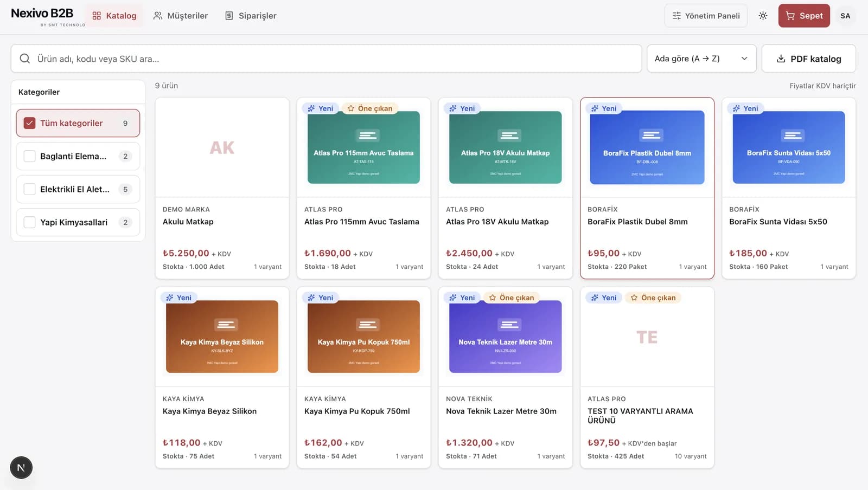Uncheck the Tüm kategoriler checkbox
The image size is (868, 490).
point(30,123)
